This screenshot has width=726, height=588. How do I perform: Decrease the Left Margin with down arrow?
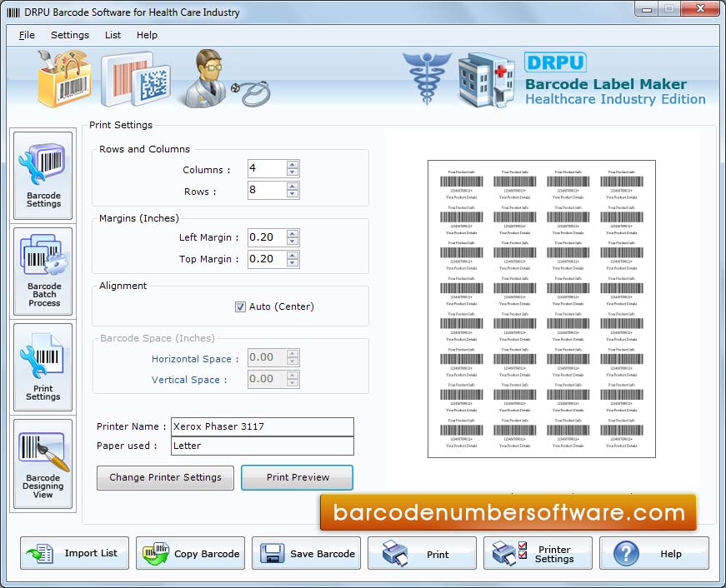click(293, 242)
